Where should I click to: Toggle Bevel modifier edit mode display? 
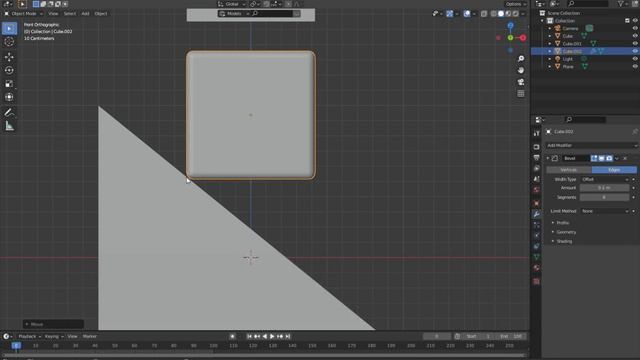[x=594, y=158]
